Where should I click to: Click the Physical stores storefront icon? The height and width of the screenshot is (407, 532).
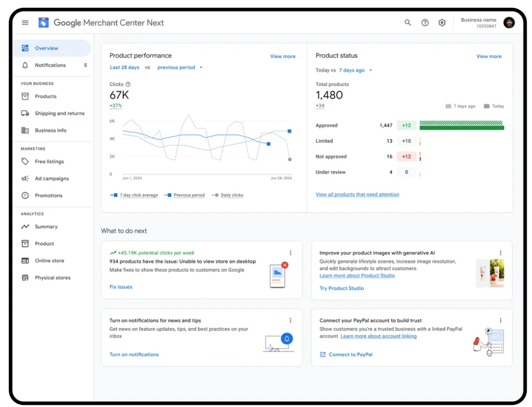pos(25,277)
